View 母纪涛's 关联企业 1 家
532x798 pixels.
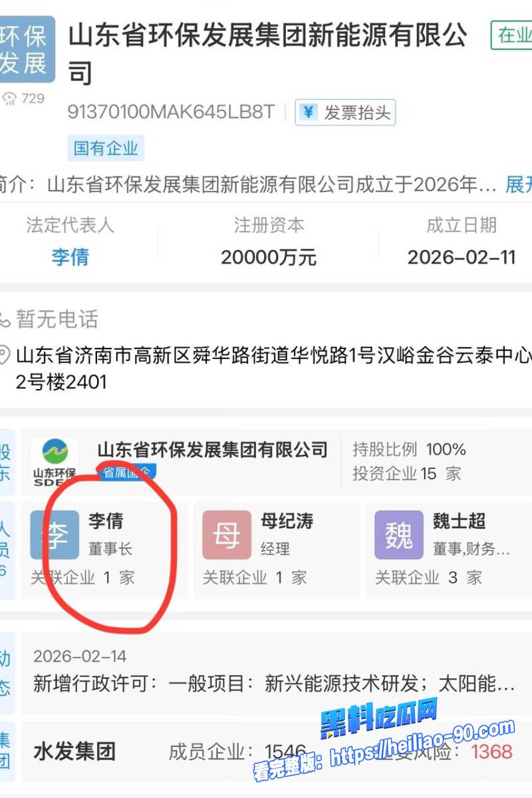click(255, 577)
